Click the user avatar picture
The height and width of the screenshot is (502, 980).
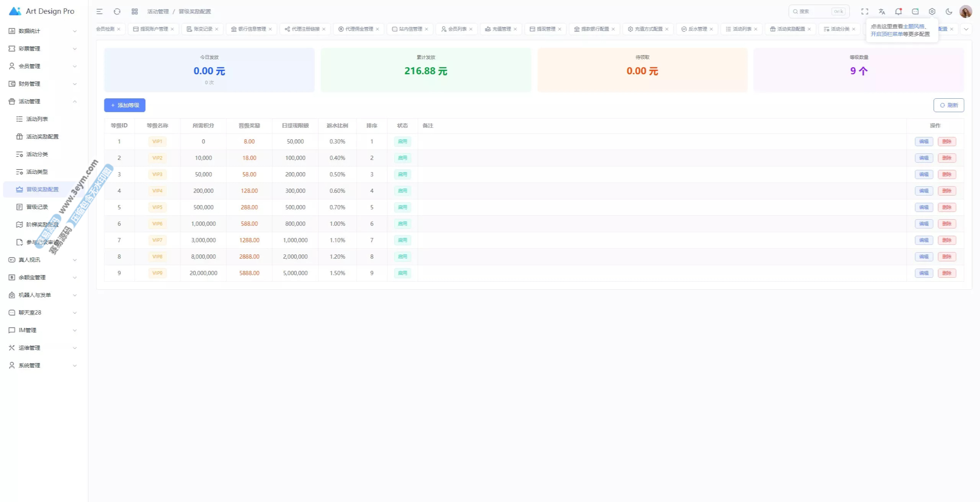965,11
